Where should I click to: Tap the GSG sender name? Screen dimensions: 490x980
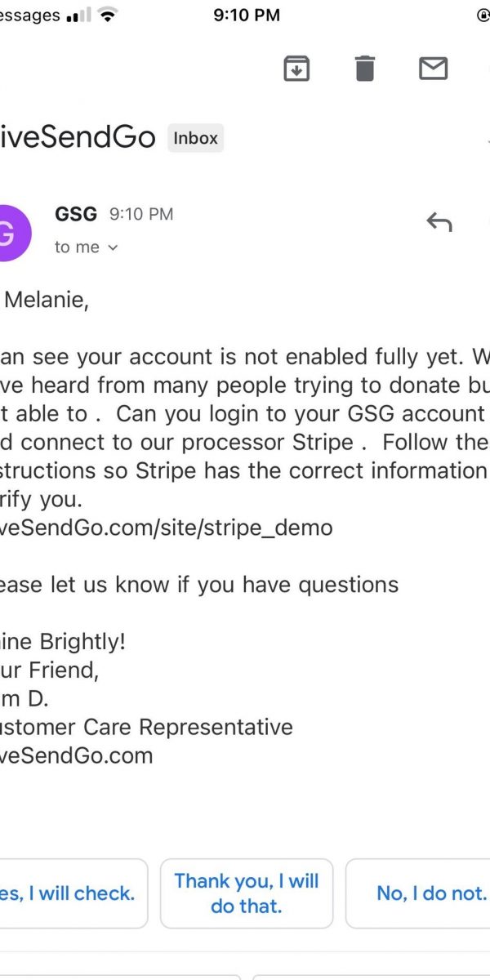[76, 214]
